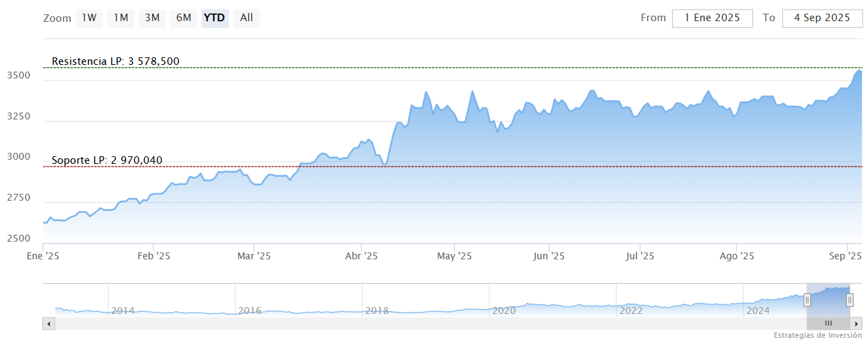Click the scrollbar right arrow button
Viewport: 868px width, 346px height.
point(857,323)
